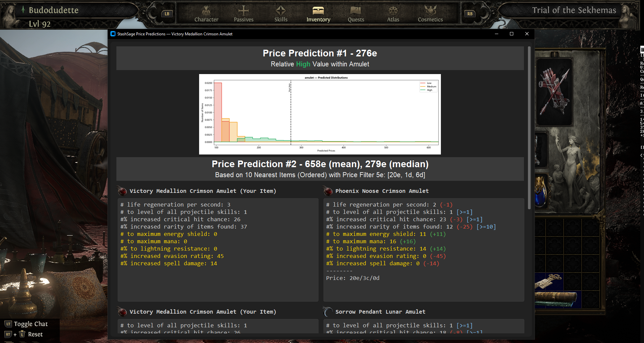Click the Sorrow Pendant Lunar Amulet icon
Screen dimensions: 644x343
(x=328, y=312)
